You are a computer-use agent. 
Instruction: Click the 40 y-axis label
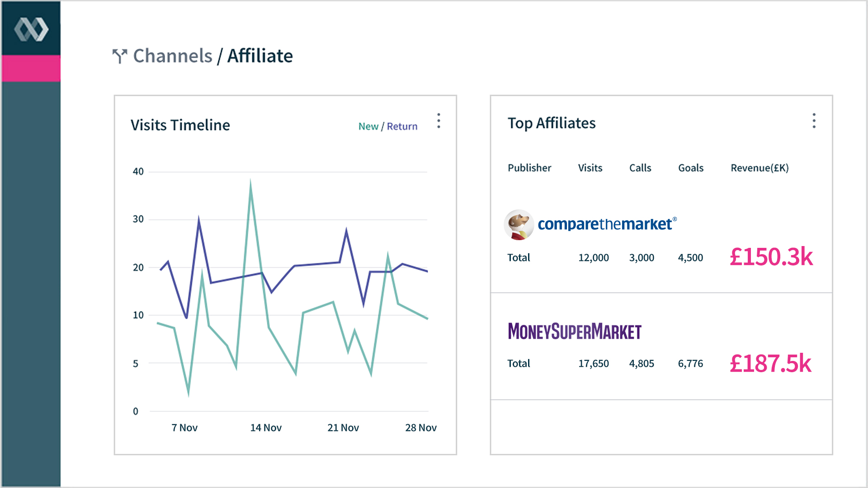click(x=138, y=172)
